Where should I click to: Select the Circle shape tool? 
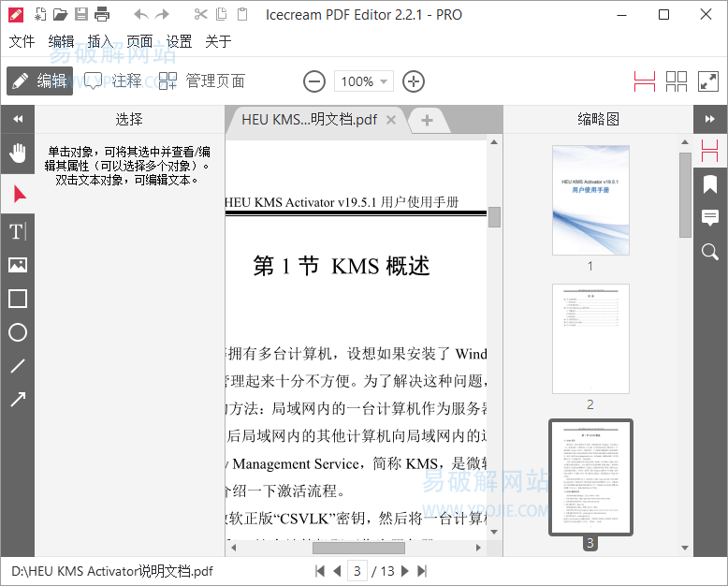tap(18, 332)
